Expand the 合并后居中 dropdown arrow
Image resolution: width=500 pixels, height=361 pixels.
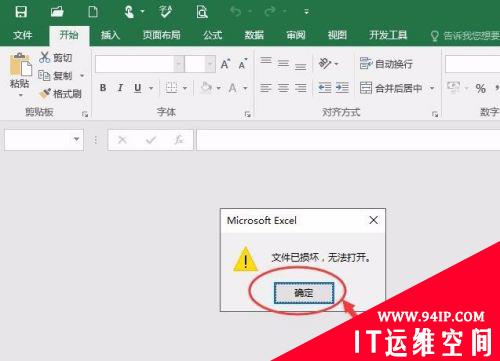tap(432, 88)
